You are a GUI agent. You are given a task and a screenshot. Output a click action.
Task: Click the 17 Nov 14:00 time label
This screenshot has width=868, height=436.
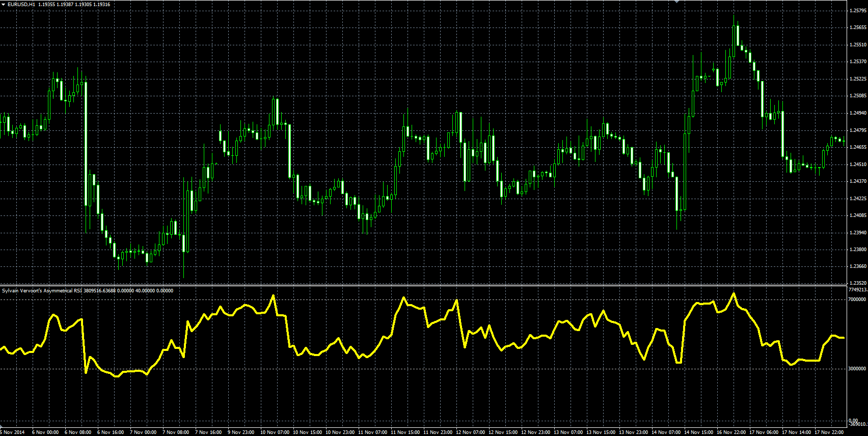click(x=797, y=432)
